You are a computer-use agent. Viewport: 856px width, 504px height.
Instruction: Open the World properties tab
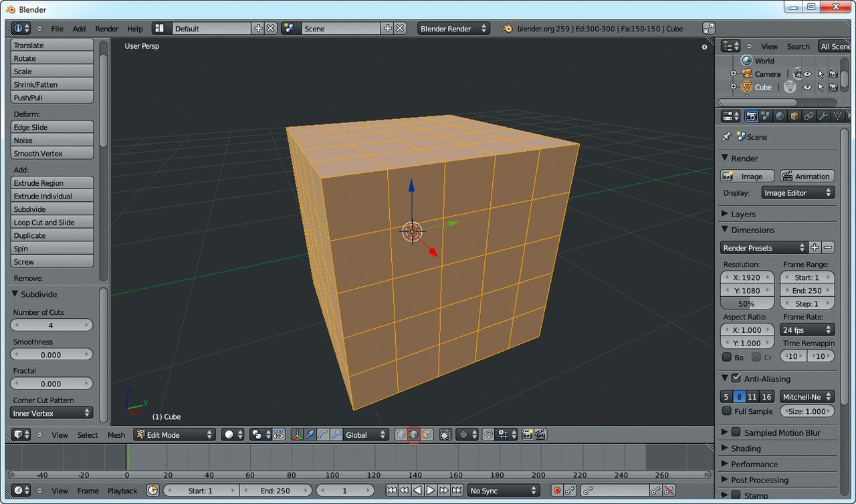tap(780, 116)
